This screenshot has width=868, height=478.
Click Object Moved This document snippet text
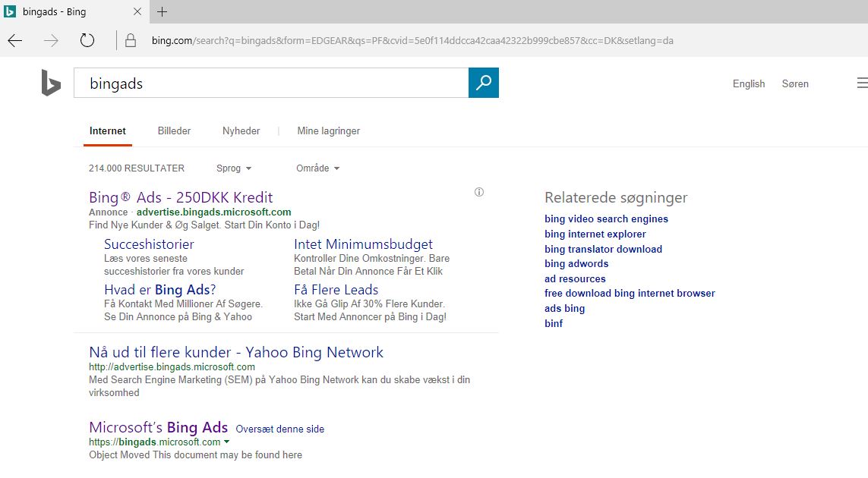[195, 454]
